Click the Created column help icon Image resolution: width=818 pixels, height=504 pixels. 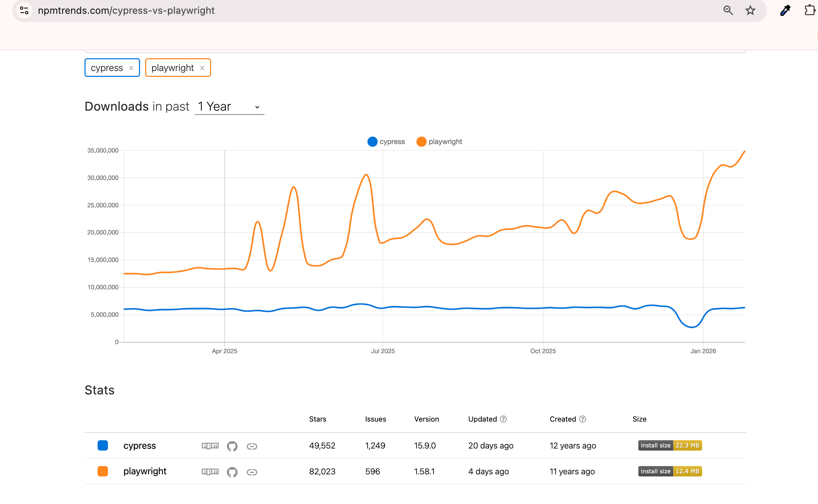coord(582,419)
